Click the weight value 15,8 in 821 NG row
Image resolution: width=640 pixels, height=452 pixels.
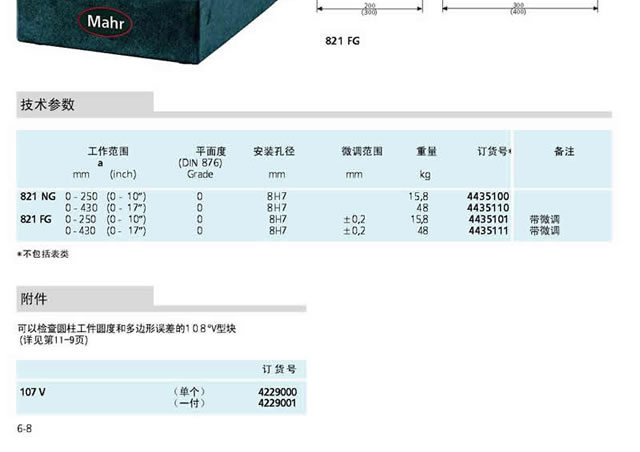(x=418, y=196)
